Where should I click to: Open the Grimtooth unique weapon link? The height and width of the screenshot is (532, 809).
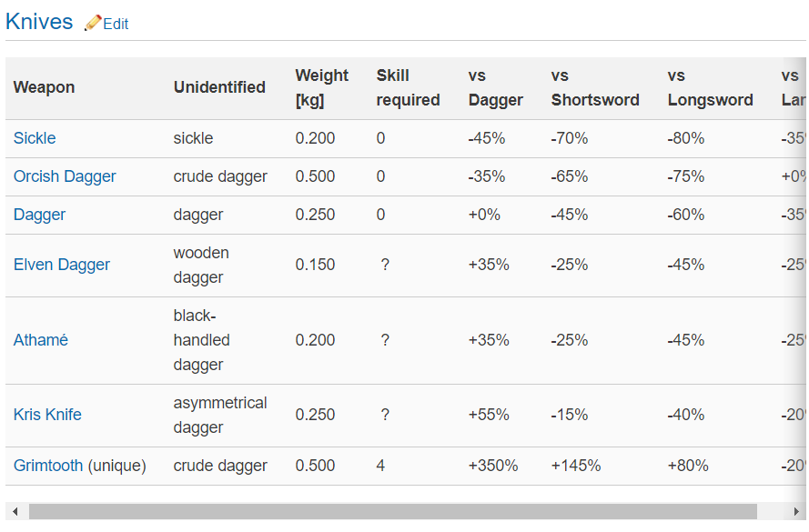[49, 466]
